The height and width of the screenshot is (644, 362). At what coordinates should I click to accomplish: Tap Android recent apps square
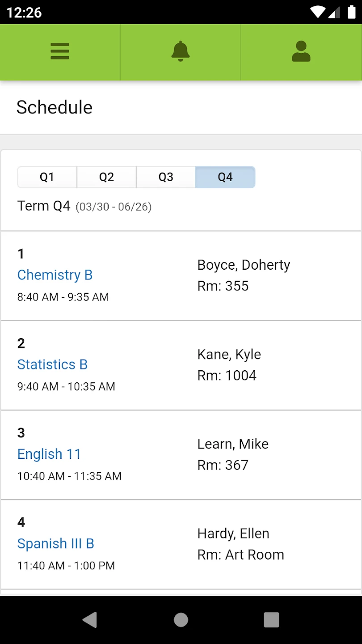click(x=271, y=620)
